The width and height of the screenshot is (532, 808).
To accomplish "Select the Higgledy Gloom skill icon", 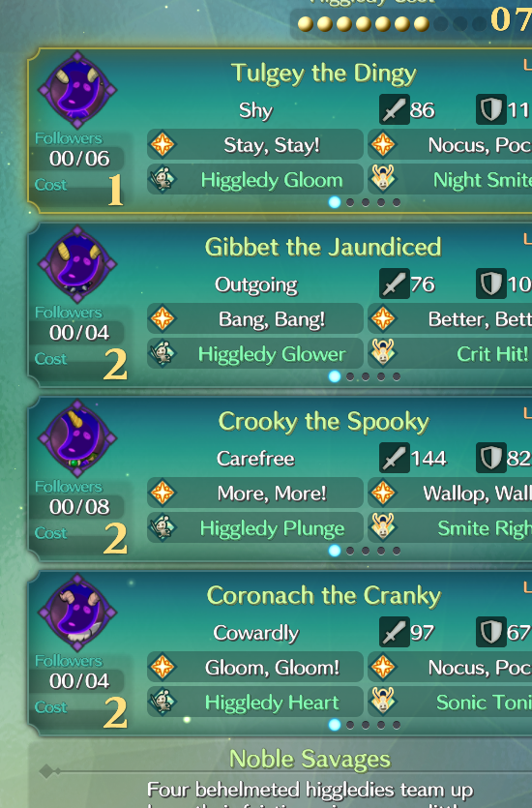I will [163, 179].
